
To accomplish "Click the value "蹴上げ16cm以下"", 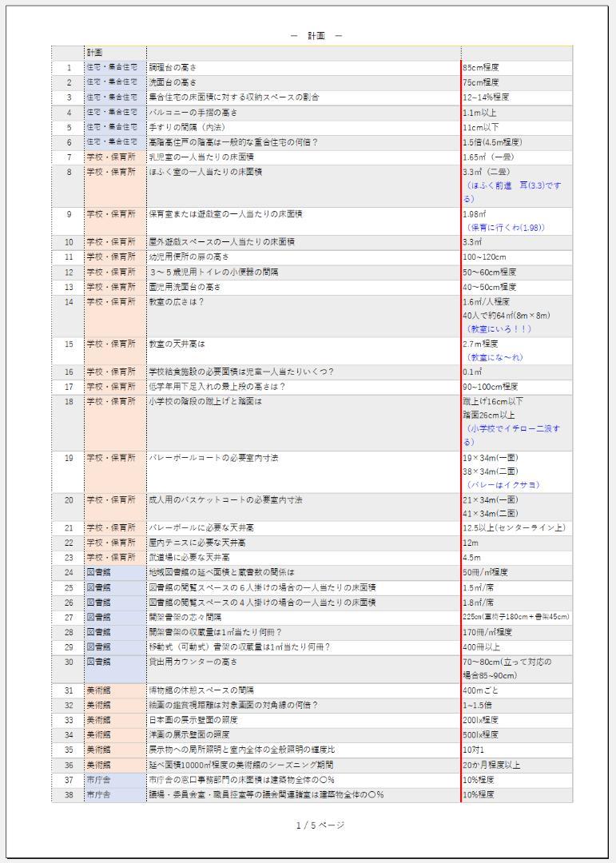I will click(493, 402).
